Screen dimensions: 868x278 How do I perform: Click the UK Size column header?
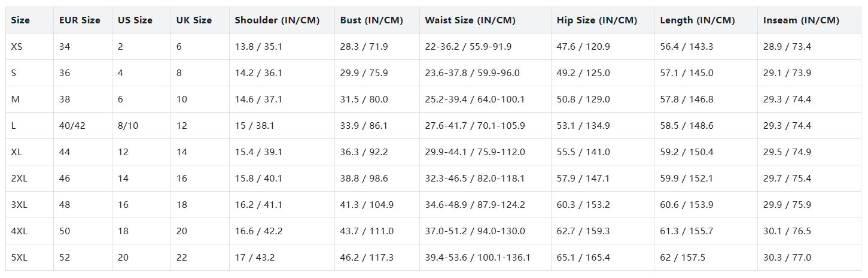point(194,20)
